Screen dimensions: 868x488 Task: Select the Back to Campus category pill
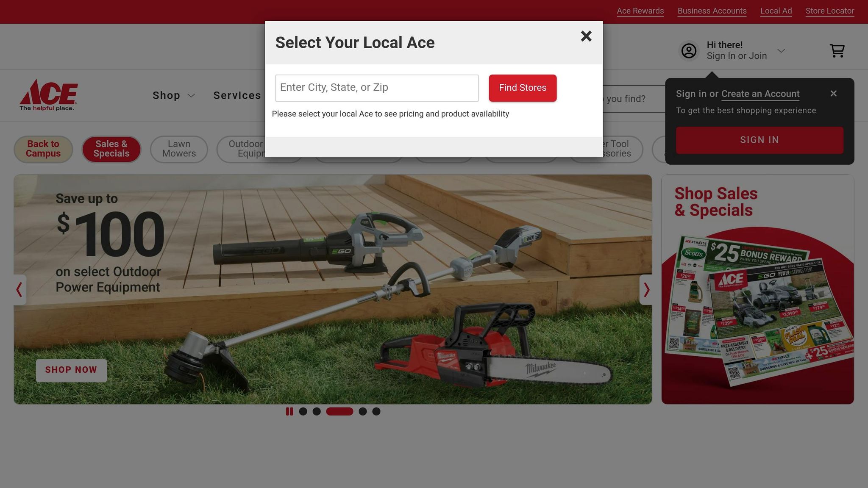pyautogui.click(x=43, y=149)
